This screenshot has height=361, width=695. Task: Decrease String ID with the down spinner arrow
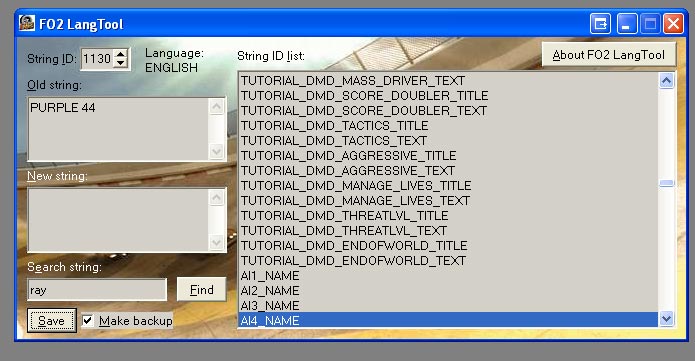click(x=120, y=64)
